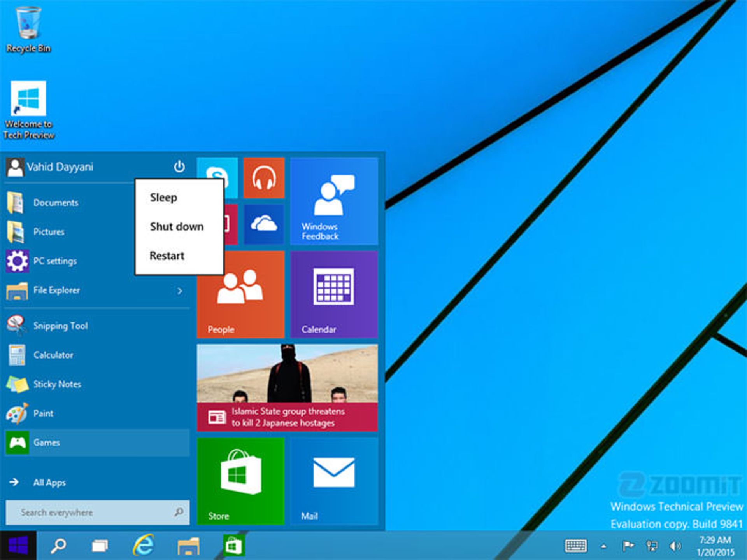Click the Search everywhere input box

click(97, 513)
